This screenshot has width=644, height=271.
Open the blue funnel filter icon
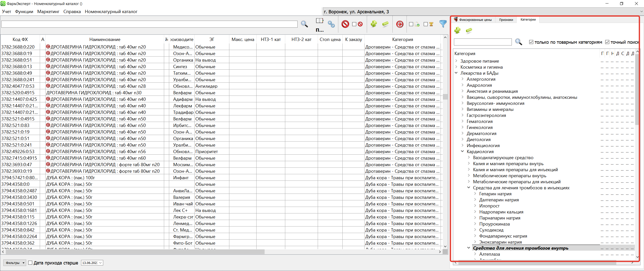443,24
